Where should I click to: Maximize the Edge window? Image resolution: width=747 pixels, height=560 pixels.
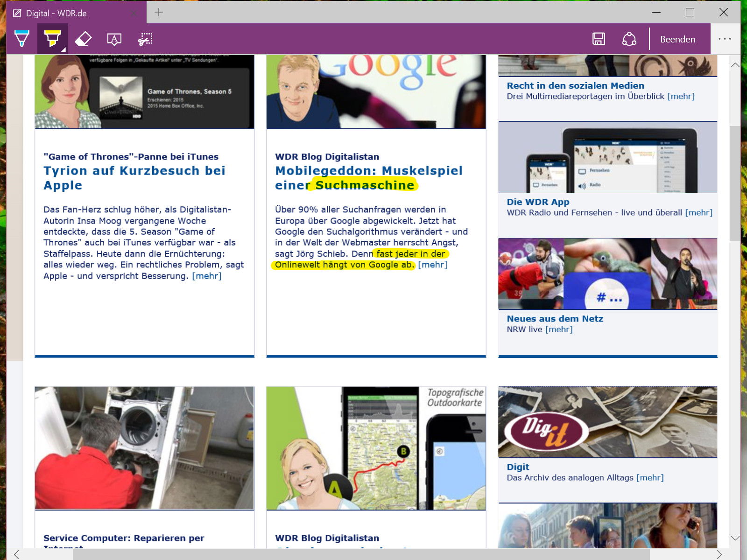coord(690,13)
